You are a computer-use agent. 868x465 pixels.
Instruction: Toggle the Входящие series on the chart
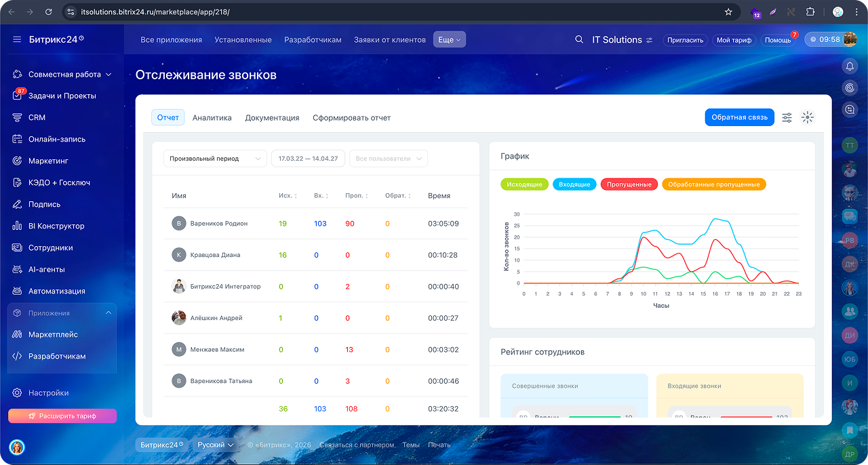(x=574, y=184)
